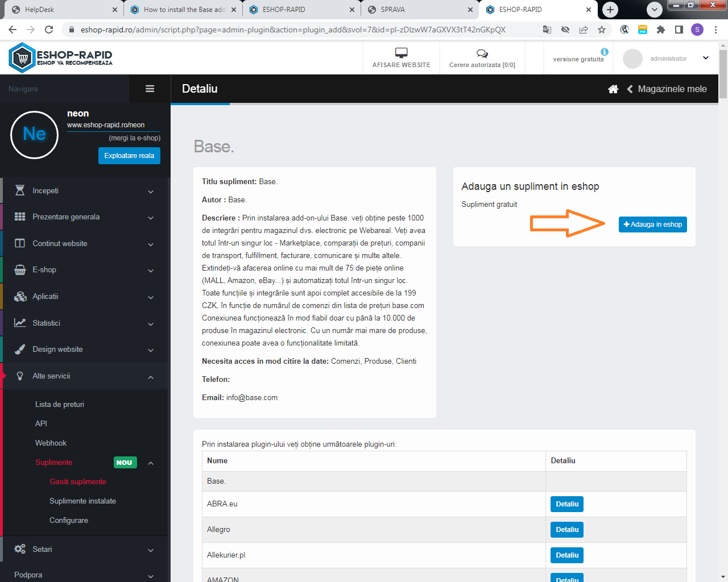The height and width of the screenshot is (582, 728).
Task: Click Detaliu button for Allekurier.pl
Action: point(567,555)
